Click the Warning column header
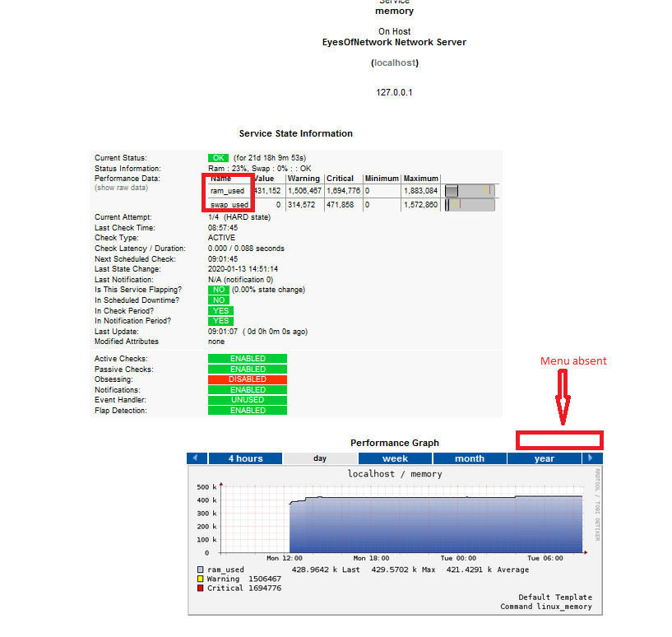Viewport: 672px width, 637px height. pos(304,179)
